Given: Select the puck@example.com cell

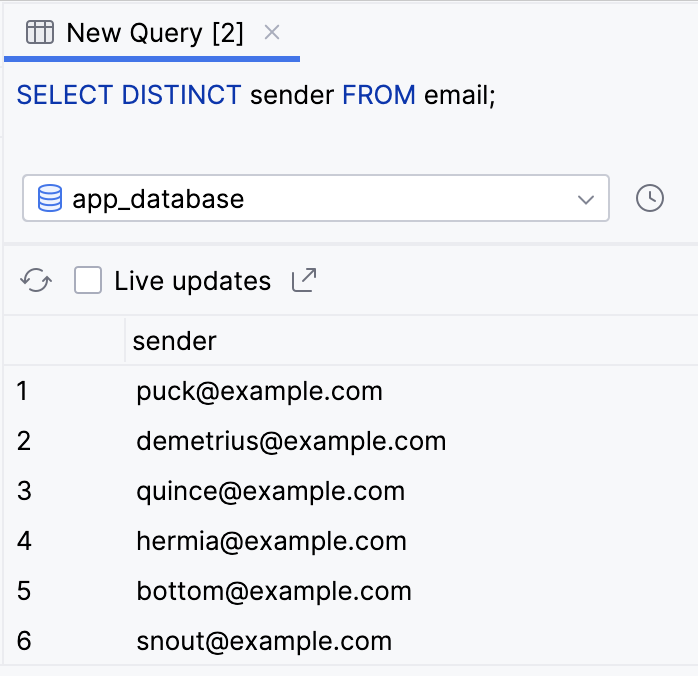Looking at the screenshot, I should point(259,391).
